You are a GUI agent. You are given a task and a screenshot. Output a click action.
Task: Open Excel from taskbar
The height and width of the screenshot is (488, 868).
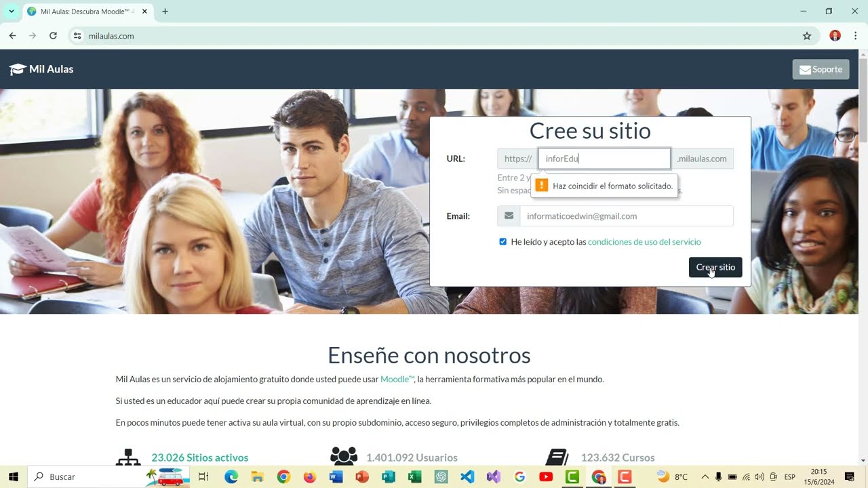tap(415, 477)
